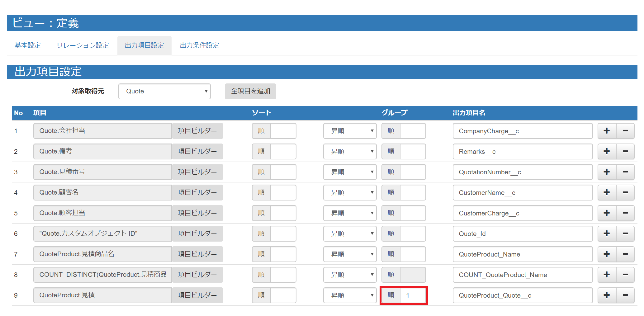Click the + icon on the QuoteProduct_Quote__c row
This screenshot has width=644, height=316.
607,295
